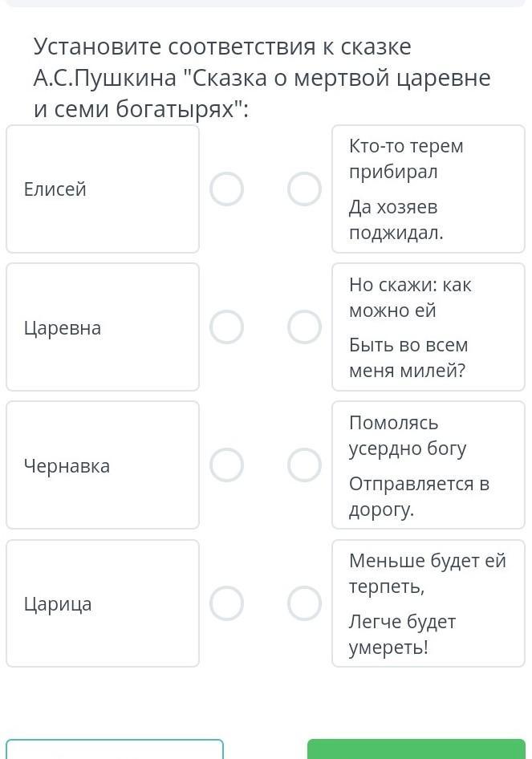Click the 'Быть во всем меня милей?' card
532x759 pixels.
[428, 327]
